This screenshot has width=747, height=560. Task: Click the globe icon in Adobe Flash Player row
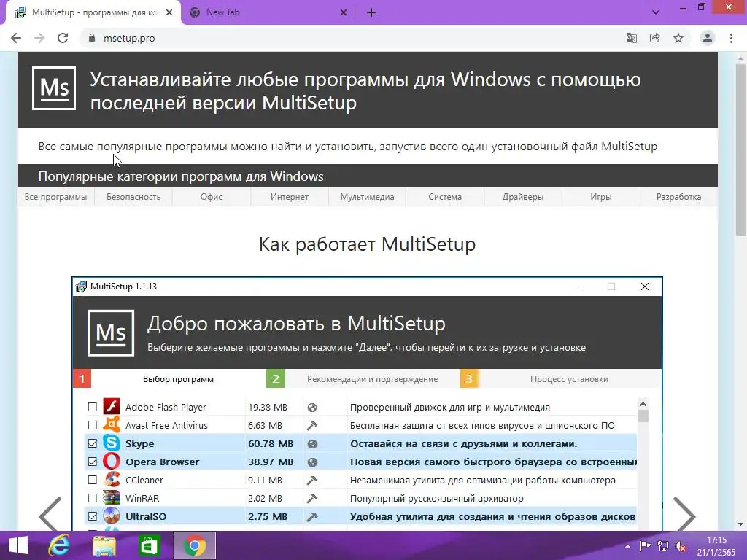point(312,408)
